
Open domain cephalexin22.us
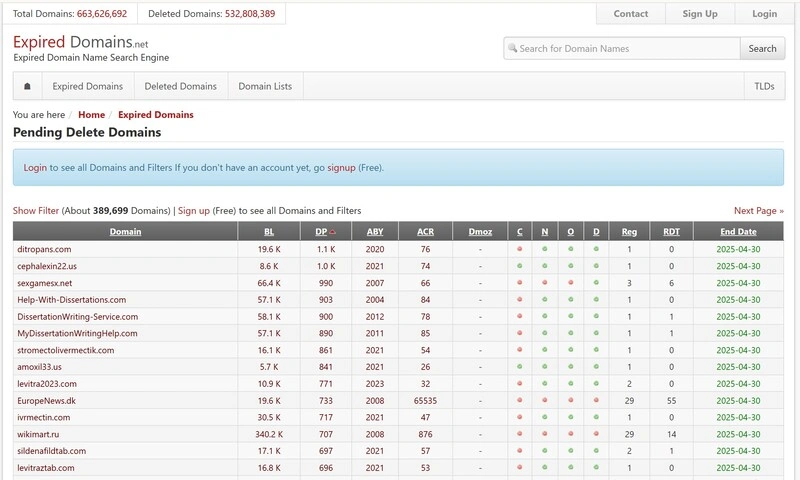47,266
